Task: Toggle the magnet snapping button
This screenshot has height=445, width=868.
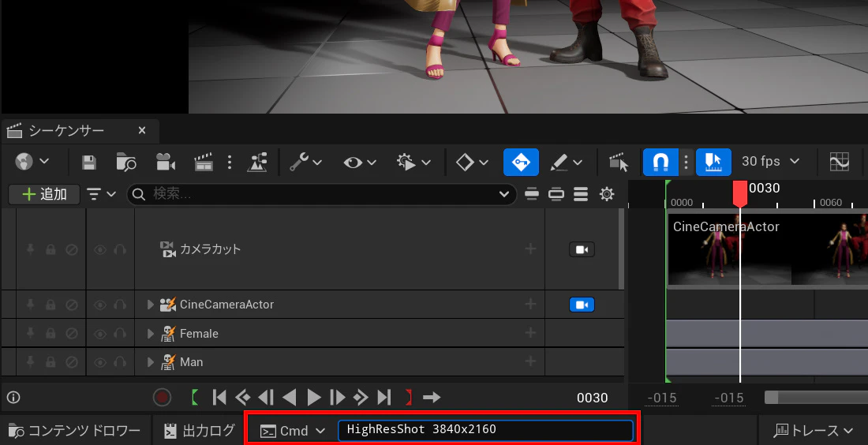Action: pyautogui.click(x=661, y=163)
